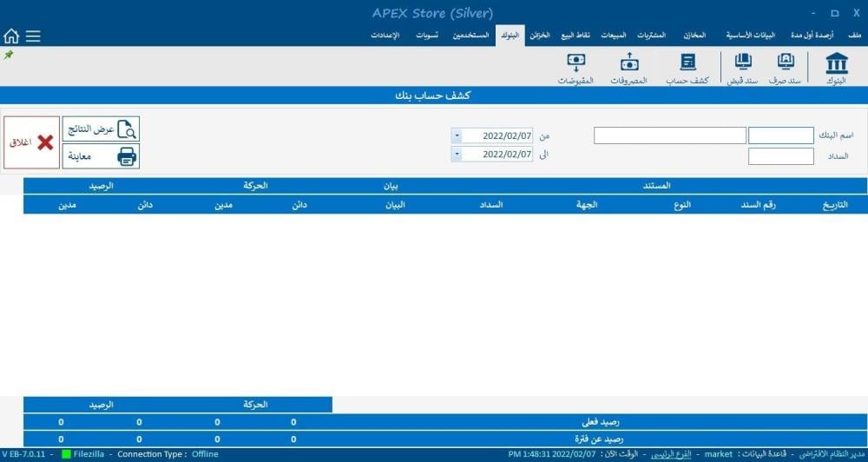Expand the الى (to) date dropdown
The width and height of the screenshot is (868, 462).
pyautogui.click(x=457, y=154)
